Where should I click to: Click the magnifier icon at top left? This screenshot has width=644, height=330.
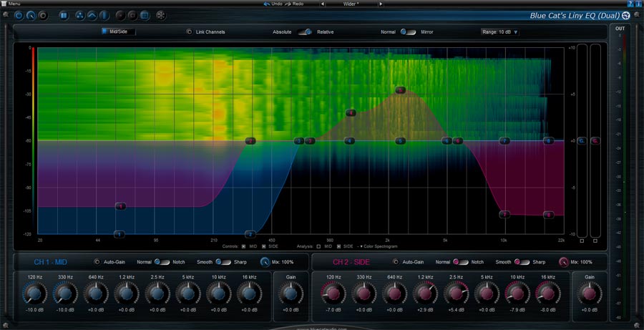tap(5, 14)
